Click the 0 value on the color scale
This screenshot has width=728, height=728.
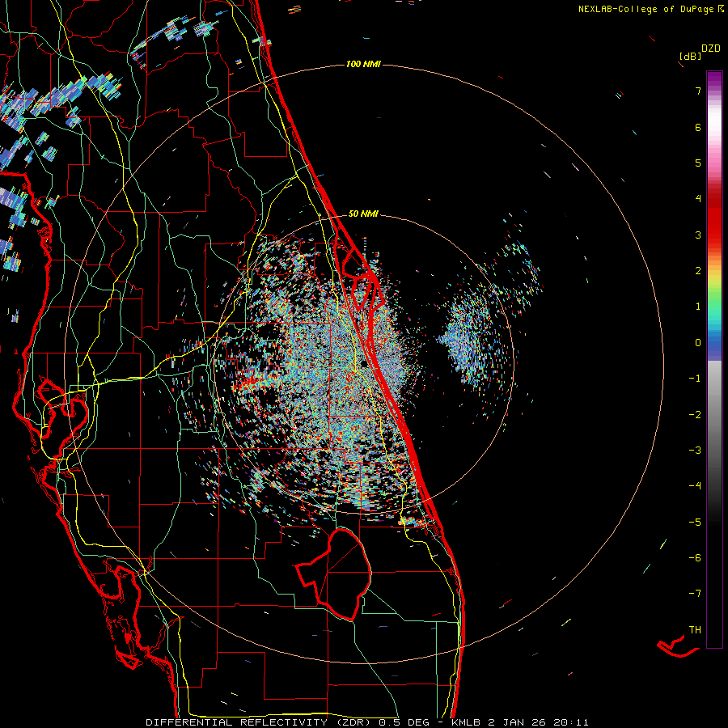click(x=698, y=343)
